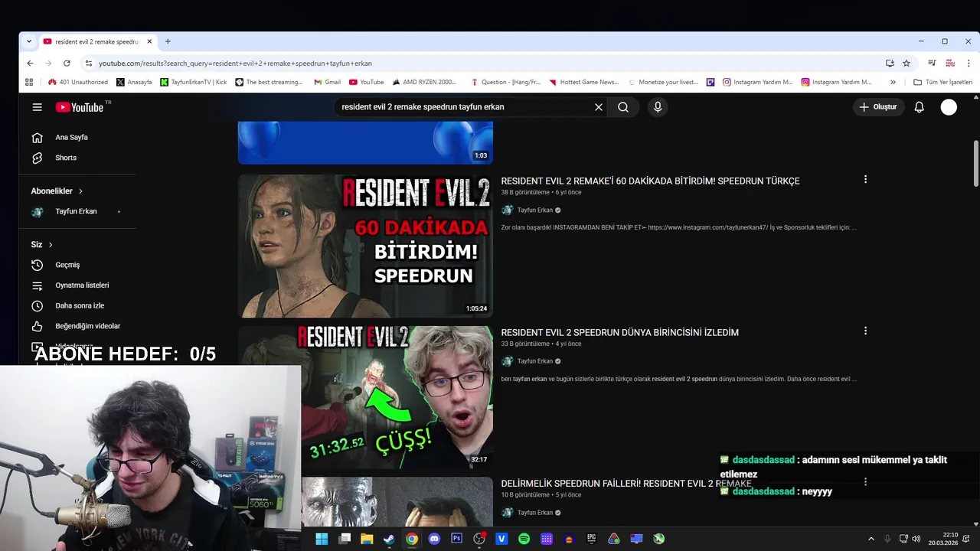
Task: Open the account avatar menu
Action: [949, 107]
